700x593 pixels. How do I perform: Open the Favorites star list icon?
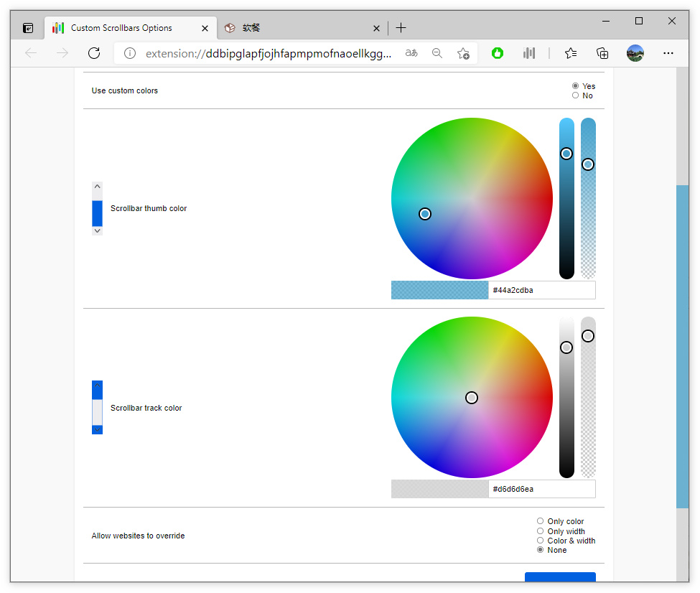[x=570, y=53]
